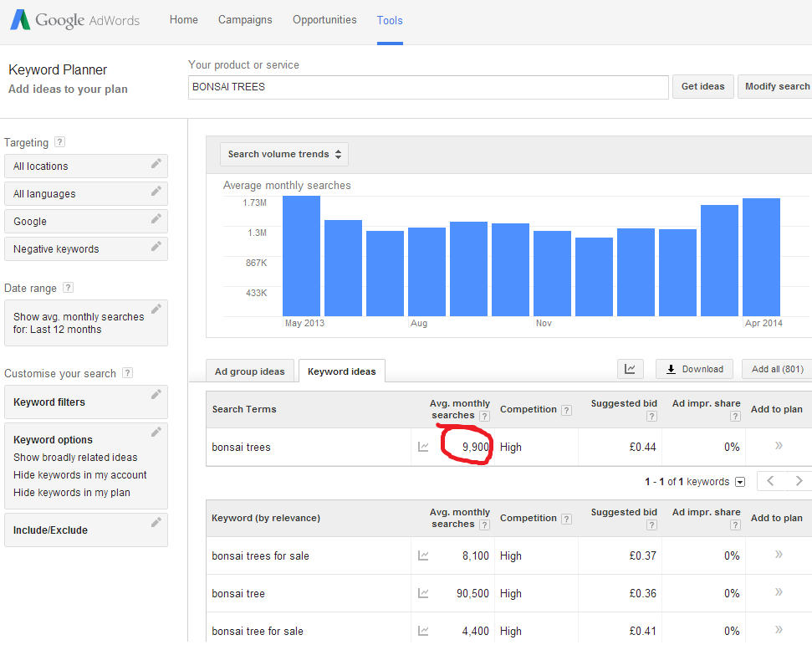This screenshot has width=812, height=645.
Task: Click the Apr 2014 chart bar
Action: tap(761, 257)
